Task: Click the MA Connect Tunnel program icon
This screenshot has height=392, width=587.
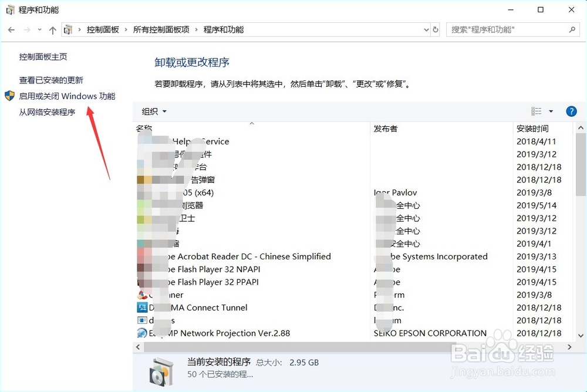Action: click(x=142, y=307)
